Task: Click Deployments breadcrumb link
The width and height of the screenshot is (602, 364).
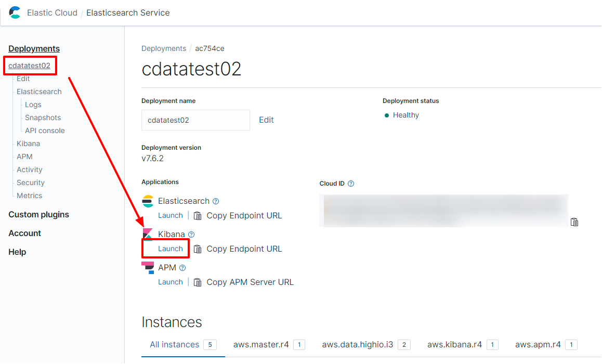Action: click(164, 49)
